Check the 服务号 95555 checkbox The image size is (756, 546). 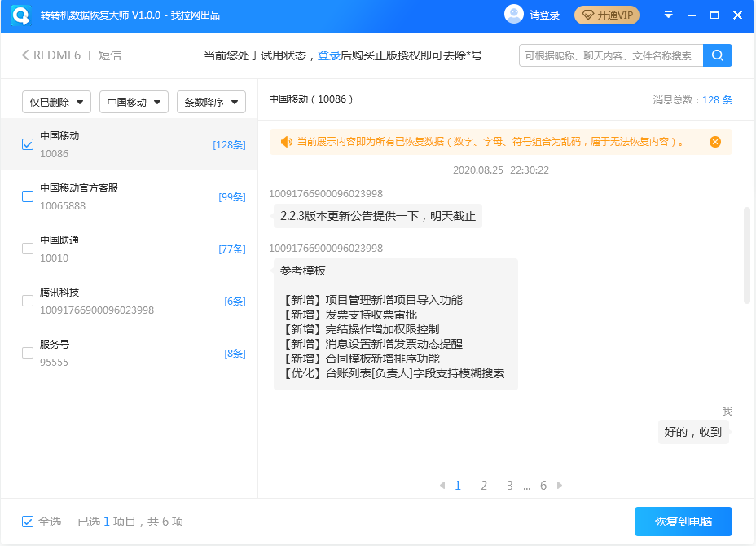pyautogui.click(x=28, y=353)
